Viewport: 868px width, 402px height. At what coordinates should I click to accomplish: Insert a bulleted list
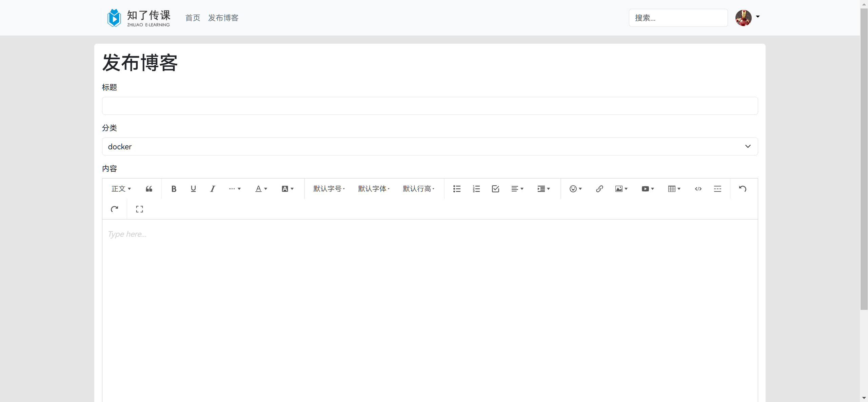(x=457, y=189)
